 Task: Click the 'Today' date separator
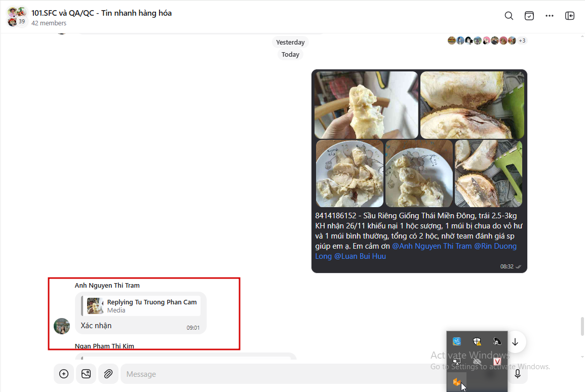pos(290,55)
